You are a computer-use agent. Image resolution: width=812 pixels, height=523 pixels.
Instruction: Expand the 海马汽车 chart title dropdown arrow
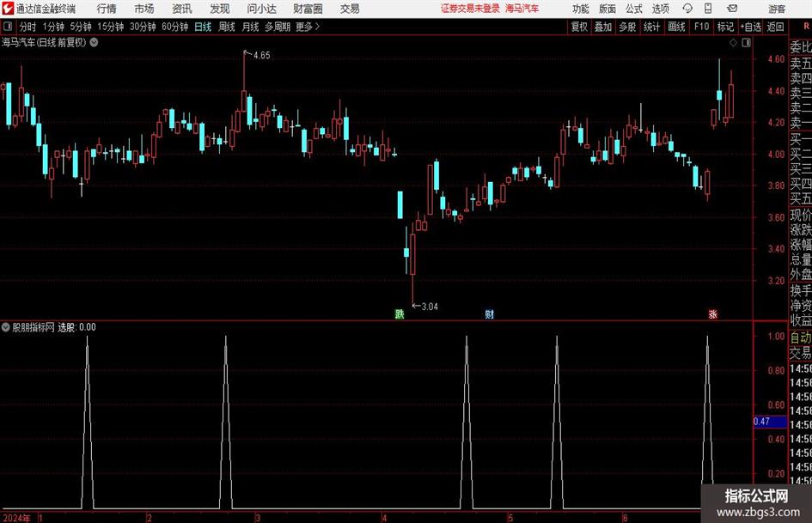click(x=95, y=42)
